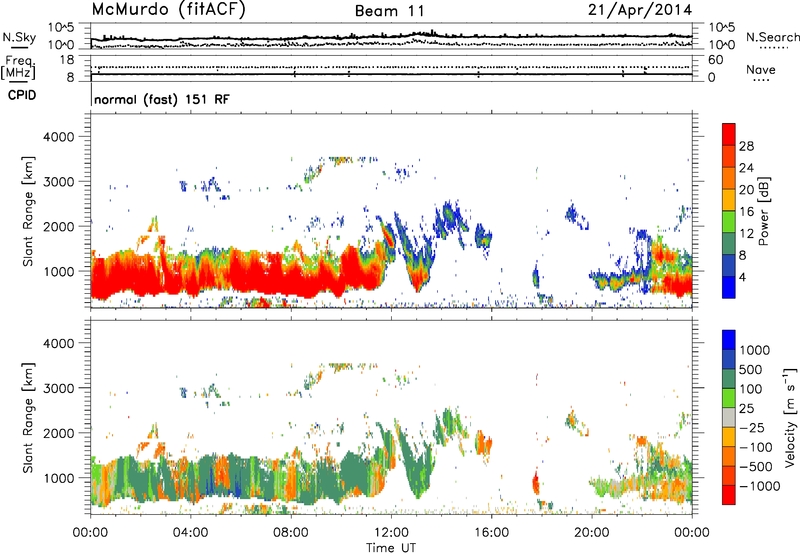Click the text normal (fast) 151 RF
This screenshot has width=800, height=554.
pos(162,99)
